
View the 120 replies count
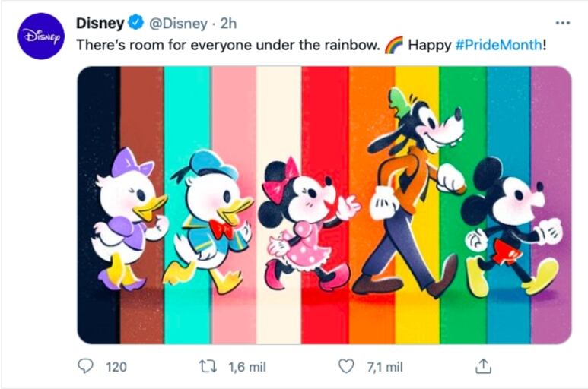pos(116,366)
